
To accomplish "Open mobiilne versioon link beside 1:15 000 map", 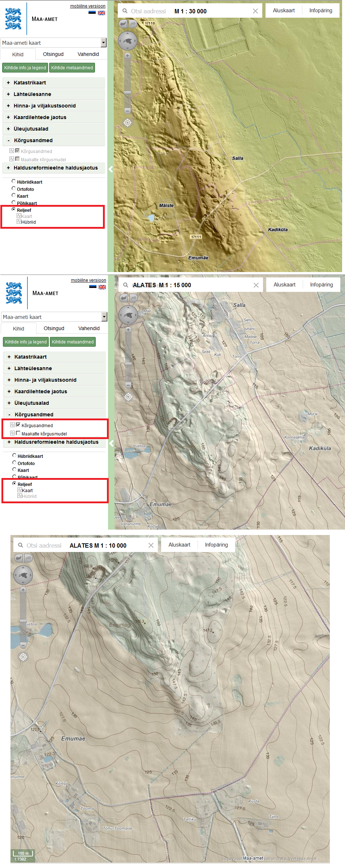I will click(x=88, y=280).
